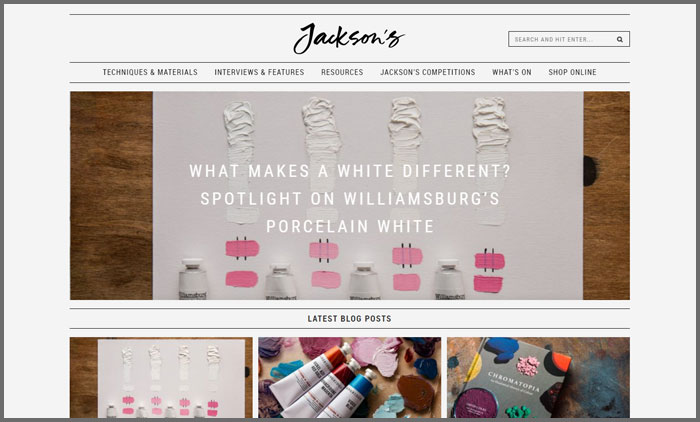Select Resources in the navigation bar

[342, 72]
